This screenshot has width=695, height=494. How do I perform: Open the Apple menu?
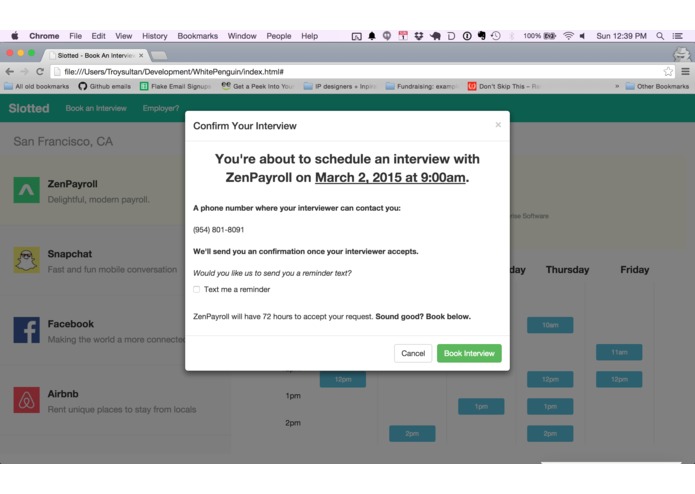pos(15,36)
